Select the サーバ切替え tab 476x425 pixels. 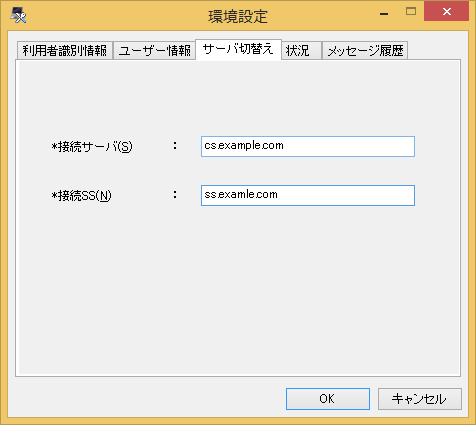238,49
